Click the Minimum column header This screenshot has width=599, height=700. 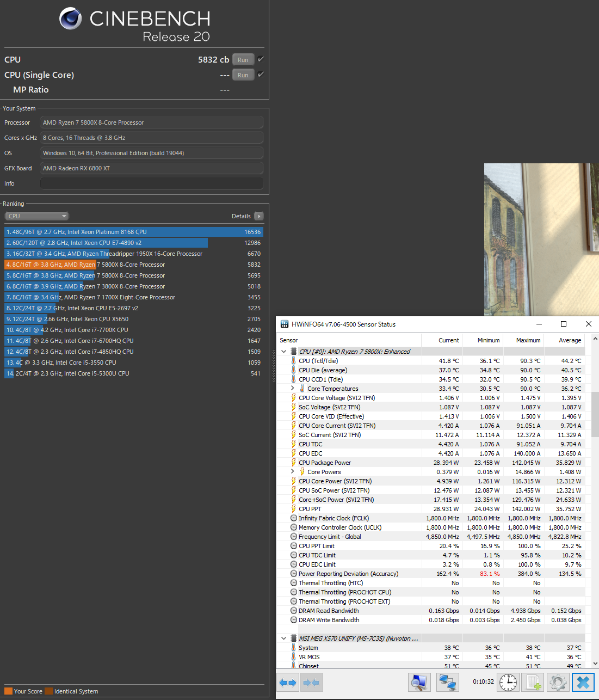point(483,340)
